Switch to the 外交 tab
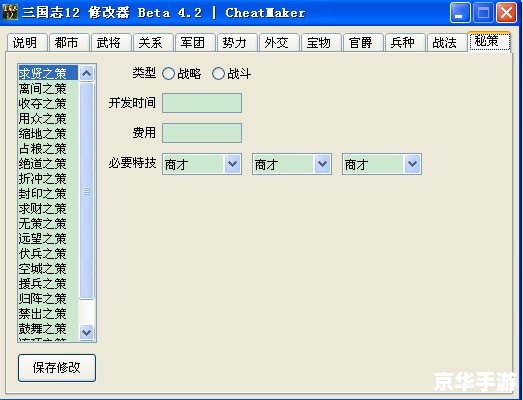 [279, 43]
